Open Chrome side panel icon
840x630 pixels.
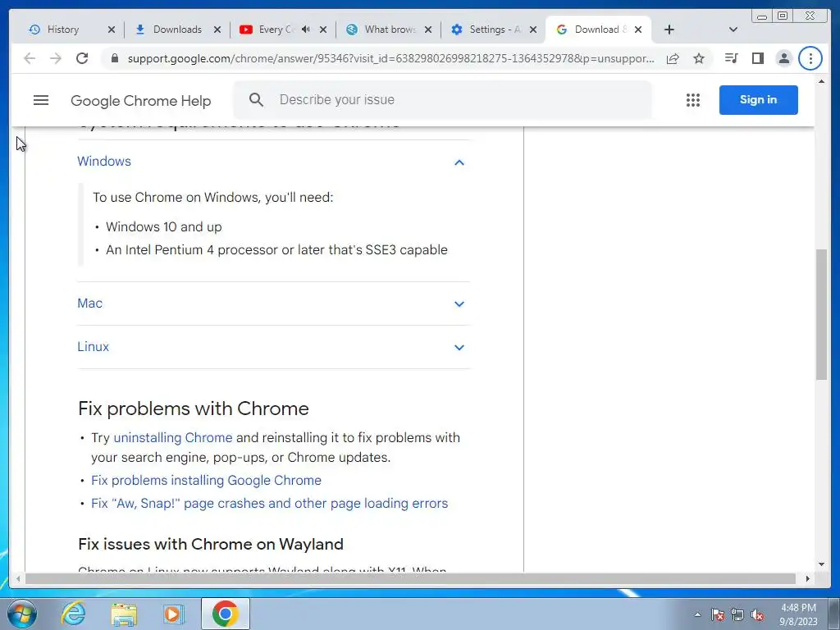click(x=757, y=58)
